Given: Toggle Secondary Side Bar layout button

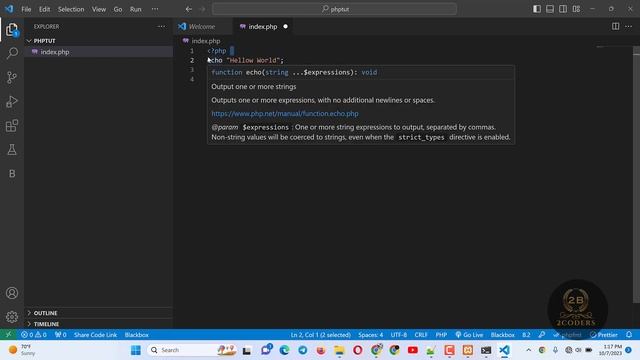Looking at the screenshot, I should click(563, 9).
